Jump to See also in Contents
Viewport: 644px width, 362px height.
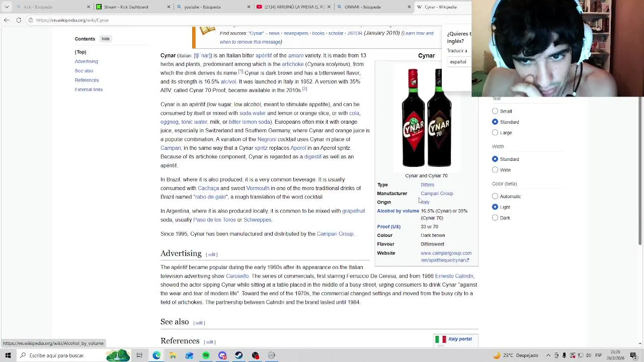84,71
